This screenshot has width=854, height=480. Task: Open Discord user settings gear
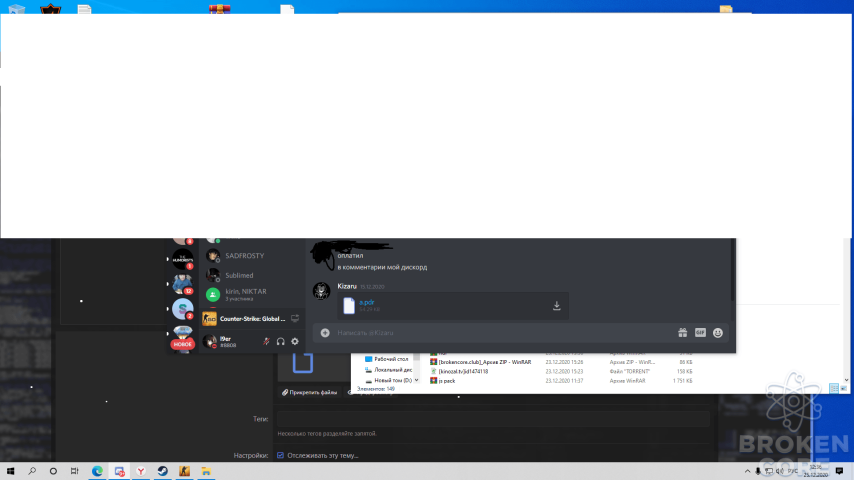point(295,342)
